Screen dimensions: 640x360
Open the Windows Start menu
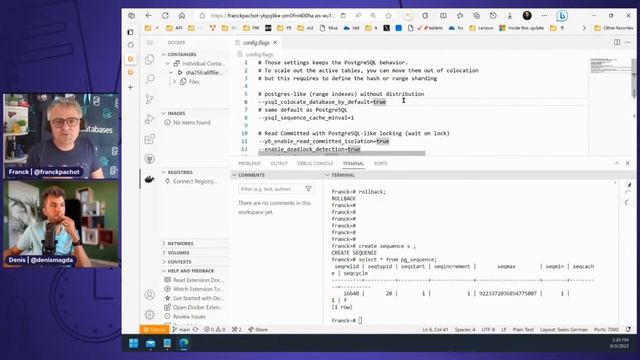click(x=133, y=343)
